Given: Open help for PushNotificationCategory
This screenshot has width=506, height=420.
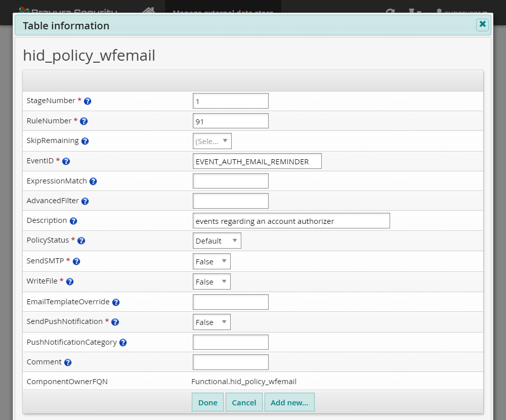Looking at the screenshot, I should pyautogui.click(x=122, y=342).
